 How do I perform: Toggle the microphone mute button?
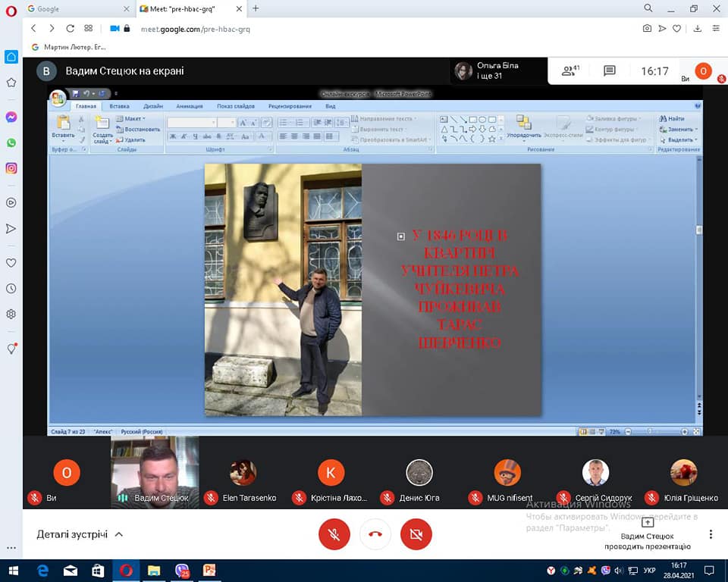point(334,534)
